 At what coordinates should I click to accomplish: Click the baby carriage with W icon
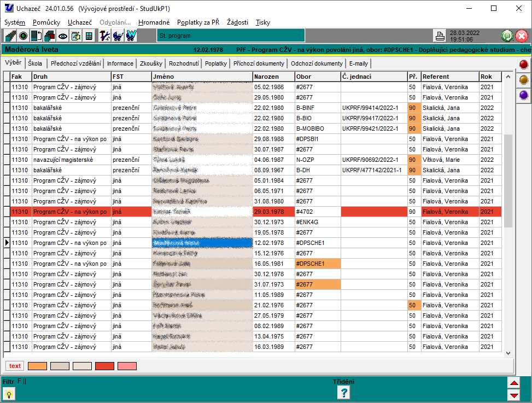click(131, 36)
